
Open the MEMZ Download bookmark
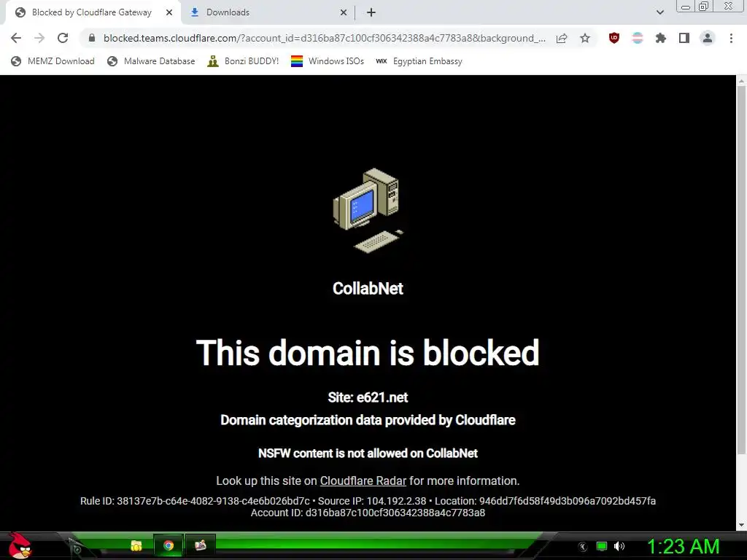click(53, 61)
